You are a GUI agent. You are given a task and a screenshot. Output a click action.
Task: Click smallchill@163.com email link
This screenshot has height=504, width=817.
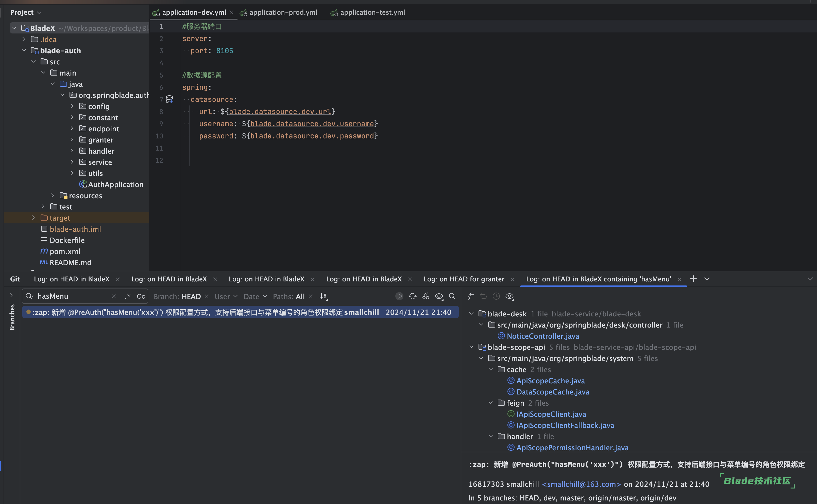pyautogui.click(x=582, y=484)
